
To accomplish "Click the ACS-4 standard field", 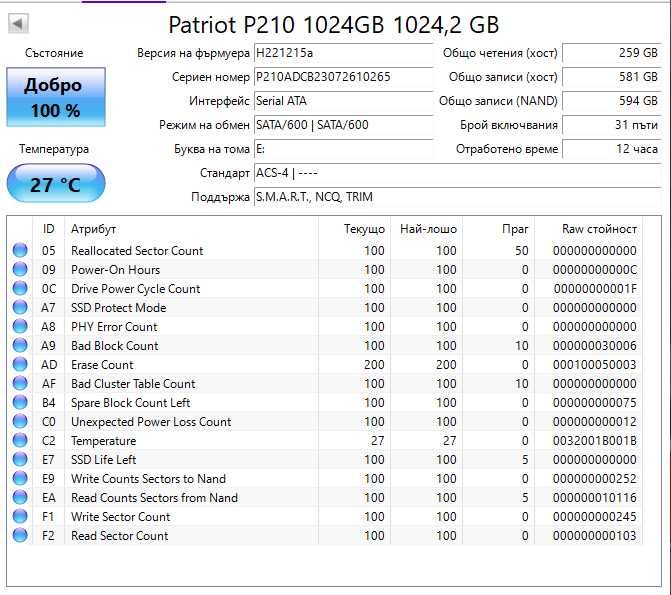I will click(458, 173).
